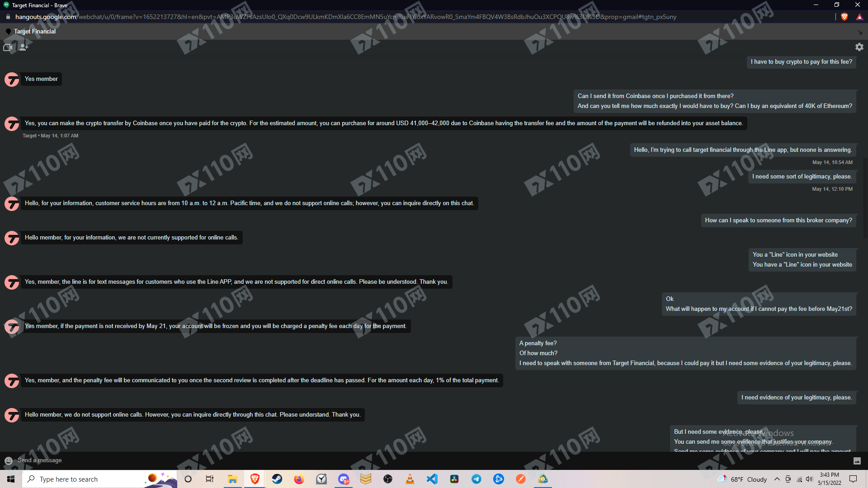Click the Target avatar beside "Yes member"
Image resolution: width=868 pixels, height=488 pixels.
(x=12, y=80)
